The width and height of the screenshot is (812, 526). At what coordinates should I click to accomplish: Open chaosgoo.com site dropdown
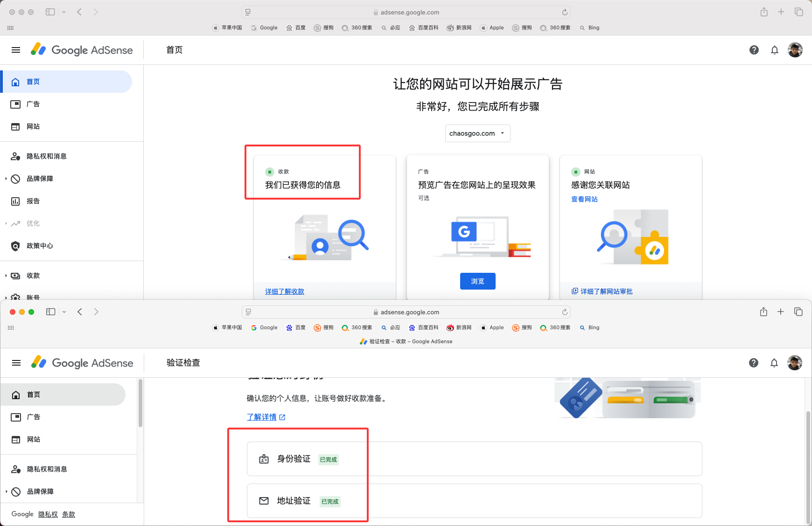point(477,133)
